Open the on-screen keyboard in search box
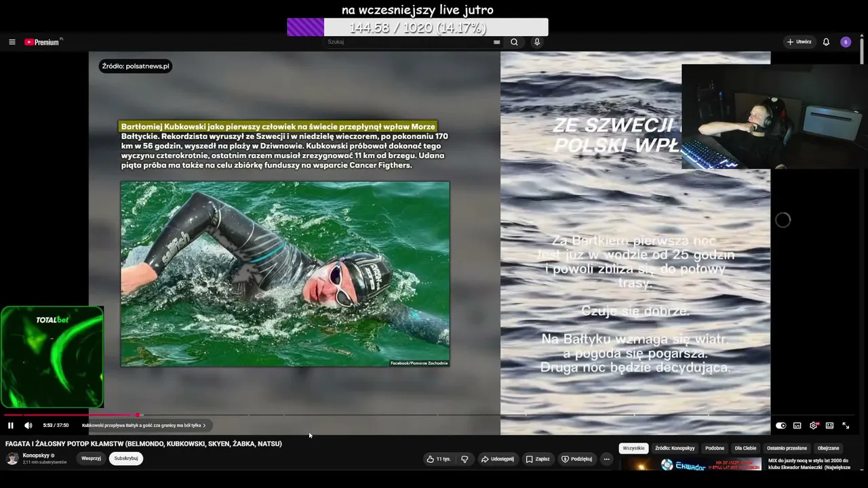The height and width of the screenshot is (488, 868). click(x=496, y=42)
